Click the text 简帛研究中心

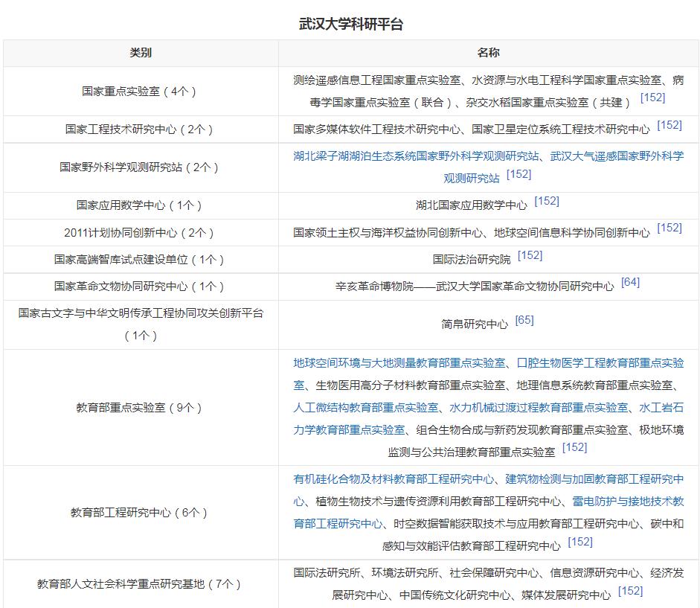point(475,324)
